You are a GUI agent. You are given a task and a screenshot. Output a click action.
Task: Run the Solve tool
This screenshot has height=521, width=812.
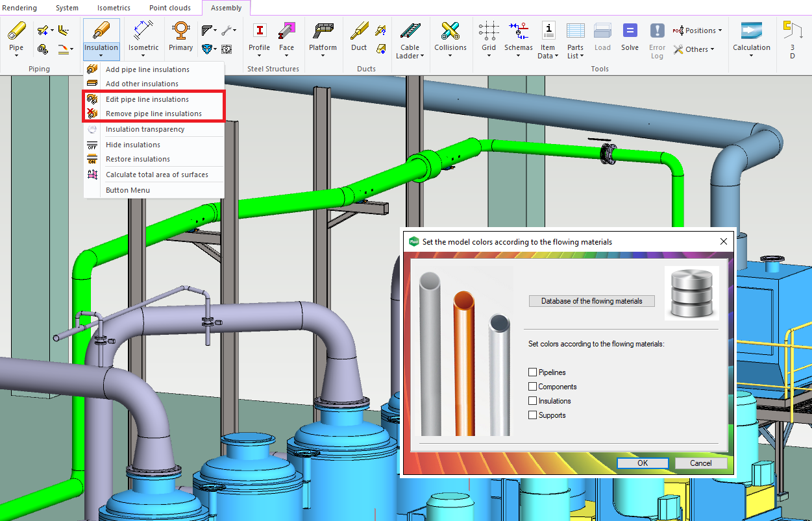[x=630, y=31]
